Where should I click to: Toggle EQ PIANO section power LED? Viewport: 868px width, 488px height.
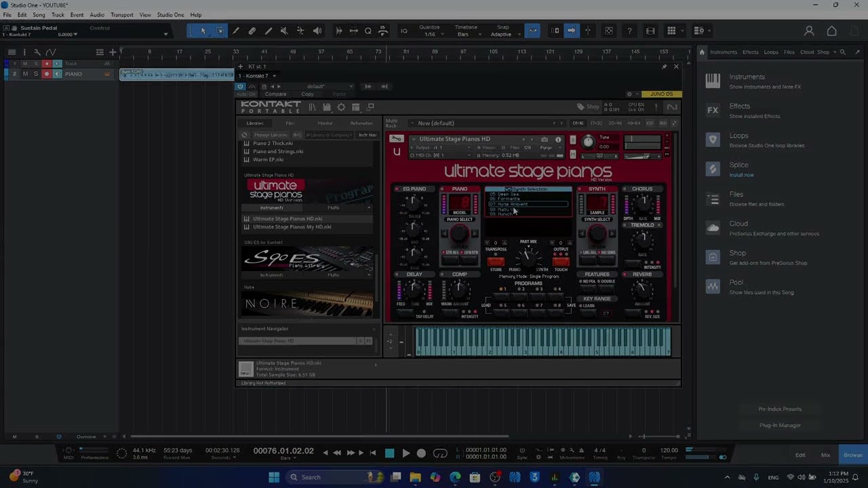[x=397, y=189]
